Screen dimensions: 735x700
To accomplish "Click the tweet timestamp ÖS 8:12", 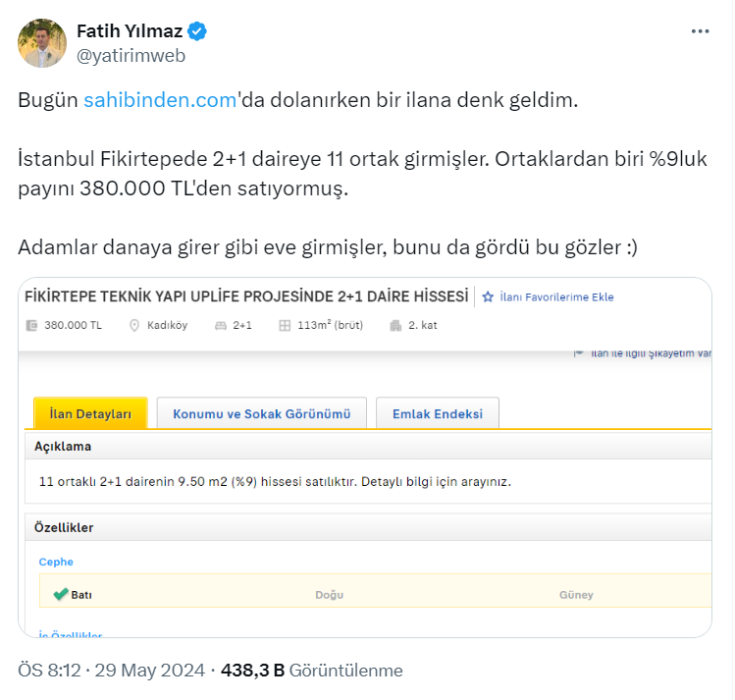I will pyautogui.click(x=46, y=671).
